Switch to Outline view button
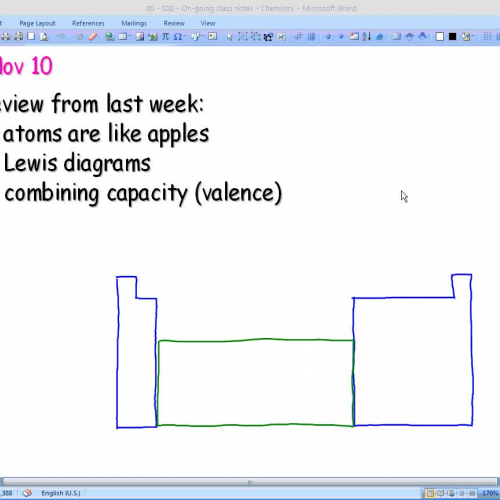 pyautogui.click(x=462, y=493)
